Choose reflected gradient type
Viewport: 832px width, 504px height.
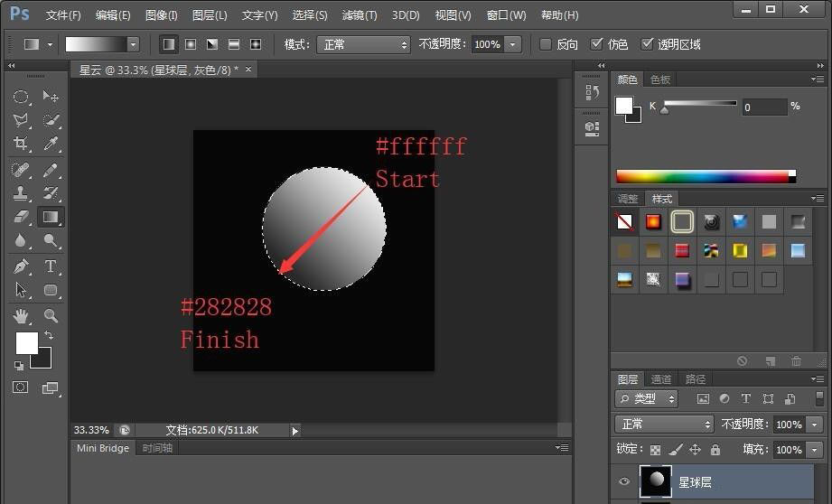[x=234, y=44]
